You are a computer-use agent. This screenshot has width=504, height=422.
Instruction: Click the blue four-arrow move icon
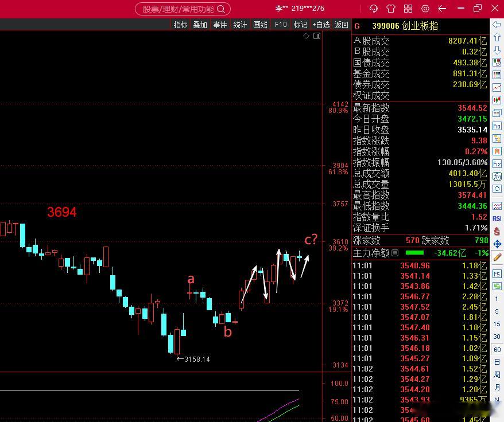(497, 244)
